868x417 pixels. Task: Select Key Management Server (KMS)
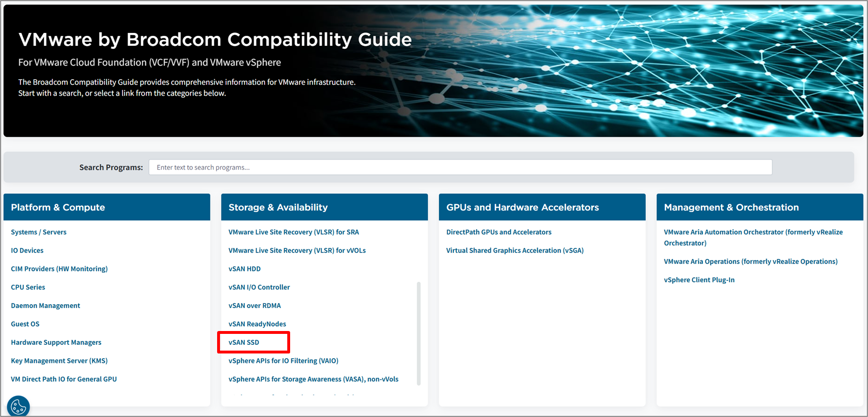(x=59, y=361)
